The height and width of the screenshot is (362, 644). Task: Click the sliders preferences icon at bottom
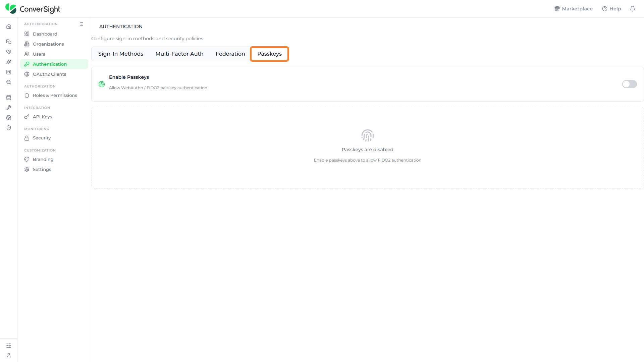[x=9, y=346]
